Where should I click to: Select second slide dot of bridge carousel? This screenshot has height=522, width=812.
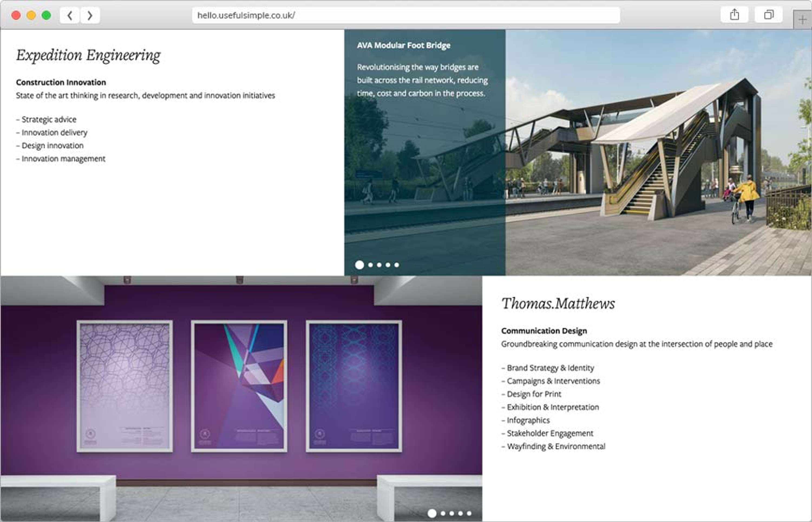tap(371, 265)
